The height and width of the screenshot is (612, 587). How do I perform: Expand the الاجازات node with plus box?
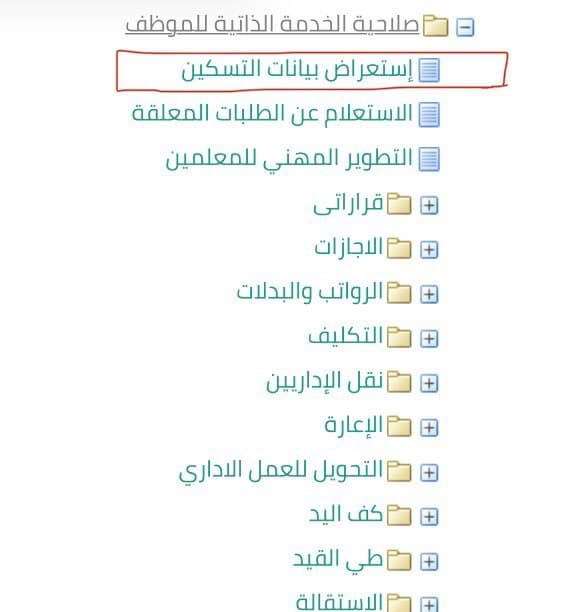tap(429, 250)
